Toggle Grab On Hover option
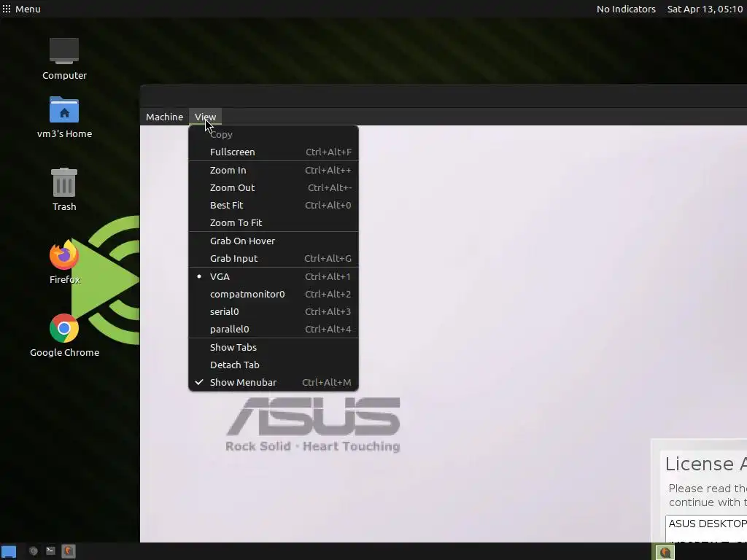 [274, 241]
